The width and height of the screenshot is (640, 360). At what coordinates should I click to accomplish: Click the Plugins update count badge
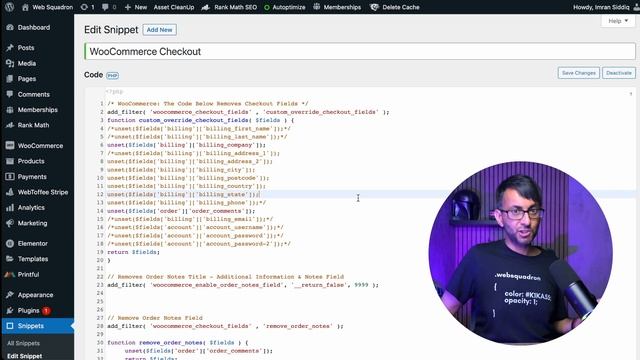click(x=46, y=311)
